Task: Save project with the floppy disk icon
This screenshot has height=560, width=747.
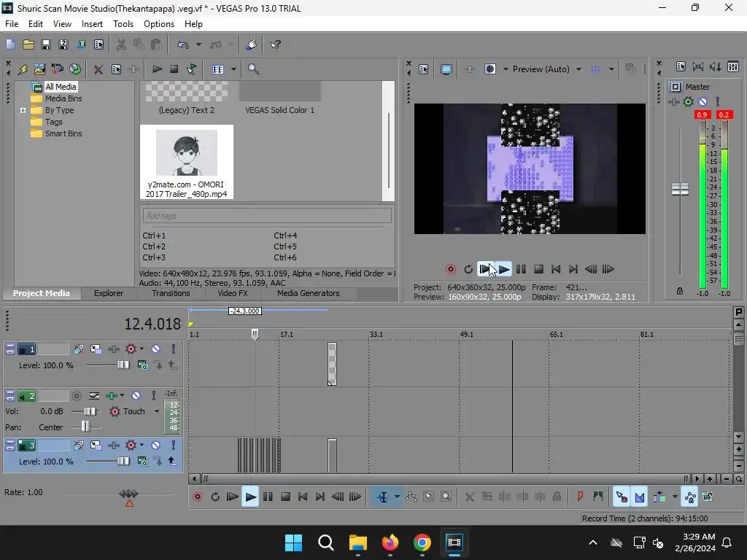Action: [46, 44]
